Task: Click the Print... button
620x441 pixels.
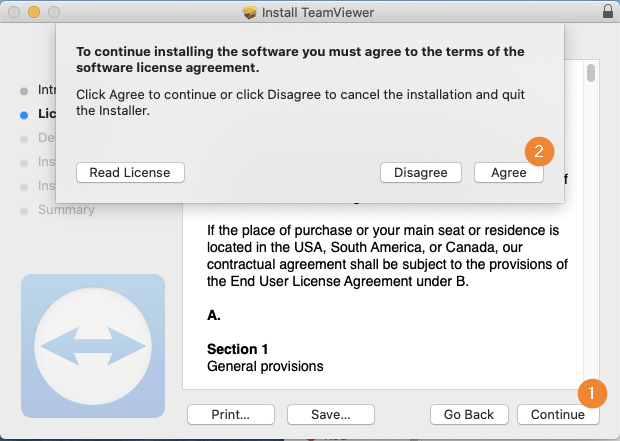Action: pyautogui.click(x=230, y=414)
